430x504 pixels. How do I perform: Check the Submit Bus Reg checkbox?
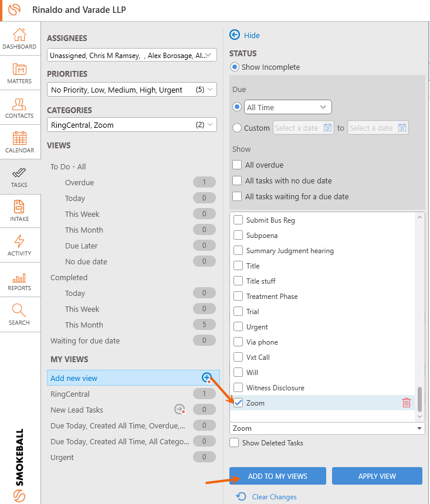tap(238, 220)
